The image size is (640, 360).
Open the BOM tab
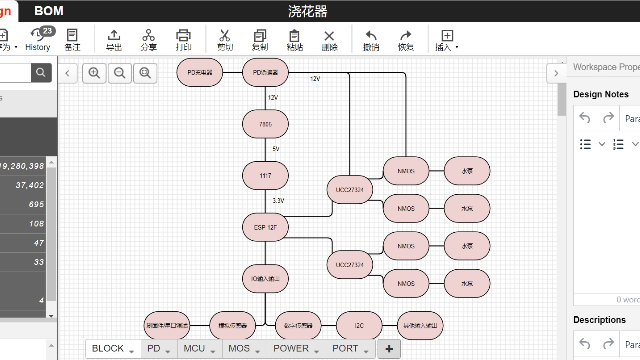tap(49, 11)
